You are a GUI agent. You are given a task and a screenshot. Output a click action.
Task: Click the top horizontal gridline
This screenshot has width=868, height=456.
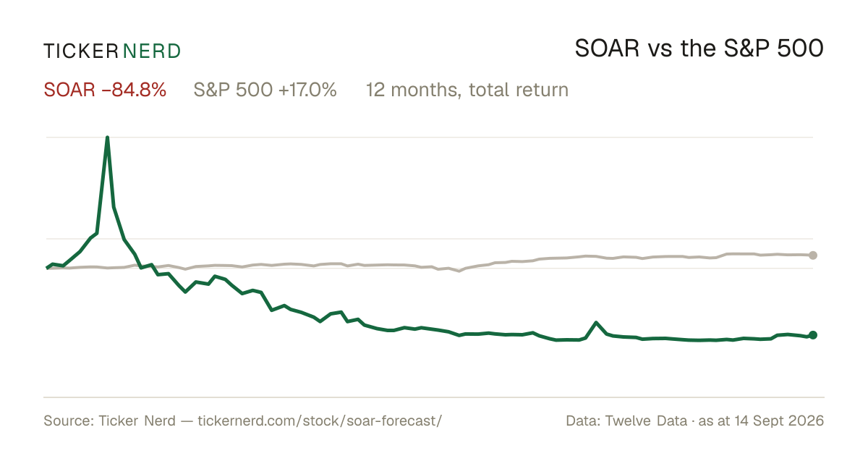tap(430, 137)
